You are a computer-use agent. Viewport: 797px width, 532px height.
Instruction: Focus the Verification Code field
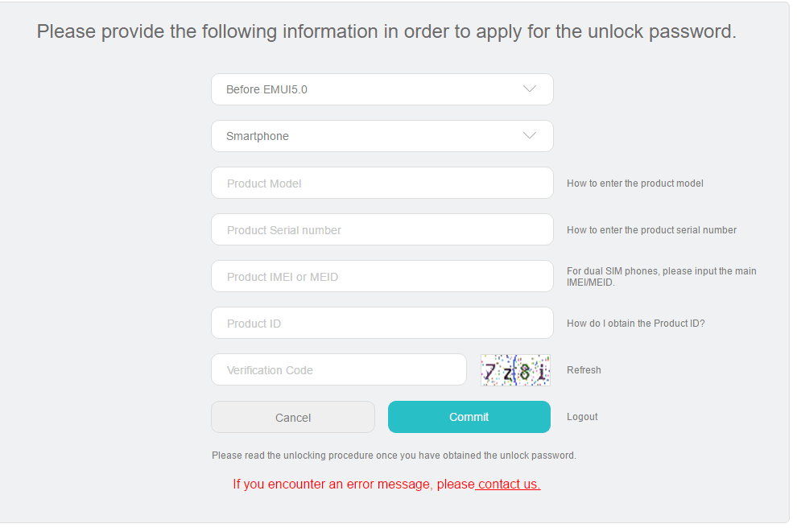[339, 370]
